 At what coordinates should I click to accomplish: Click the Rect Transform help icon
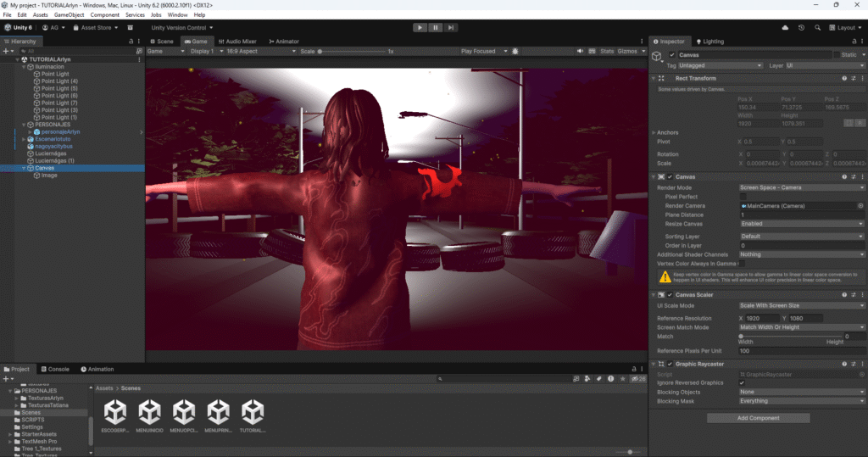[x=844, y=78]
